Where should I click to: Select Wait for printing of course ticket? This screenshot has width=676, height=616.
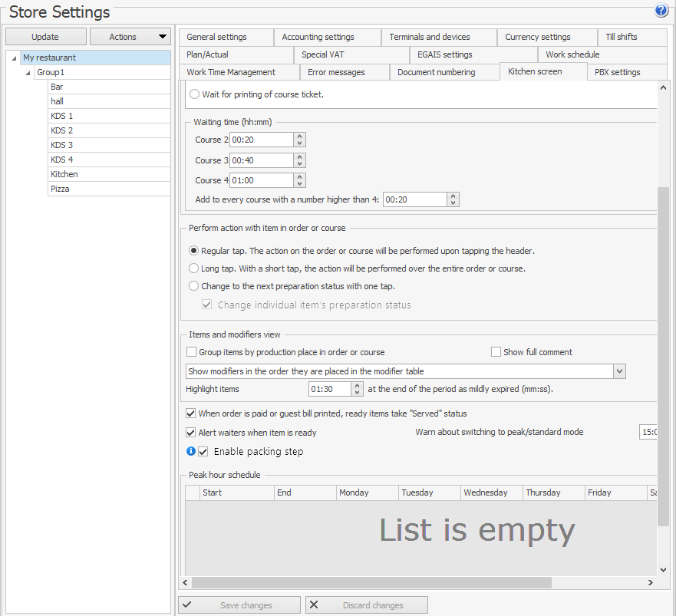[x=193, y=94]
